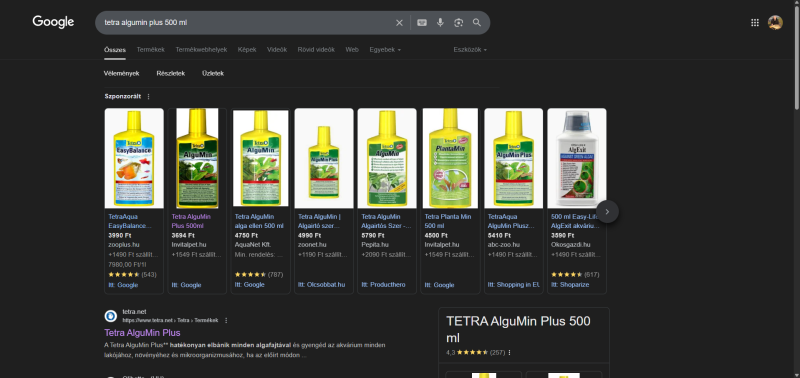The image size is (800, 378).
Task: Expand the Egyebek dropdown
Action: (385, 49)
